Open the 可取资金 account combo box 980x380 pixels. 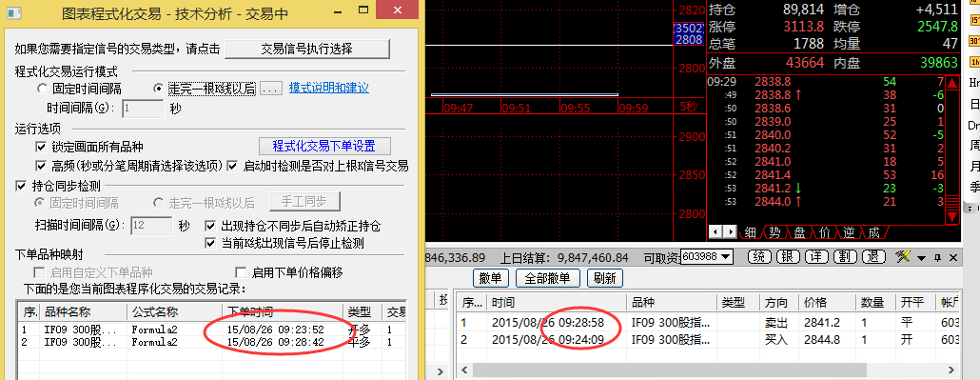[707, 257]
